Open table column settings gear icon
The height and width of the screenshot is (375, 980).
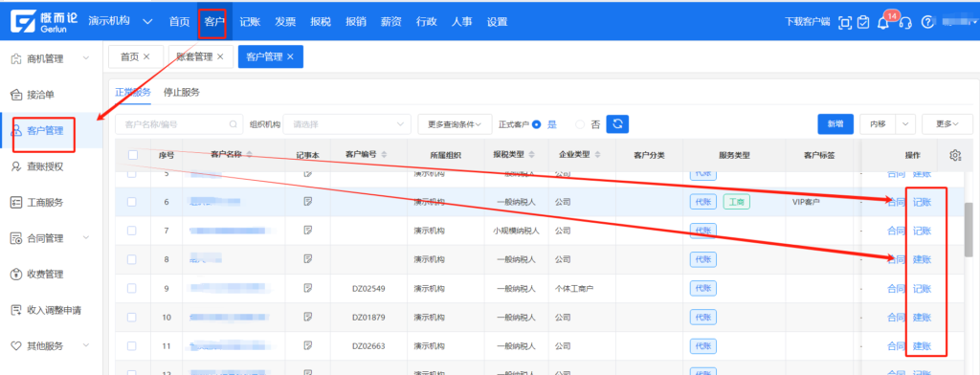[x=955, y=155]
